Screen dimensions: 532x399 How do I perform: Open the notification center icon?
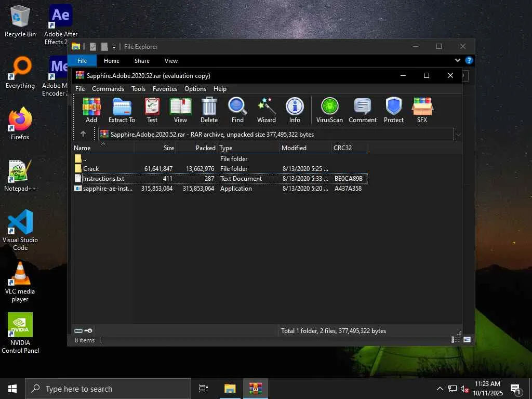tap(516, 389)
